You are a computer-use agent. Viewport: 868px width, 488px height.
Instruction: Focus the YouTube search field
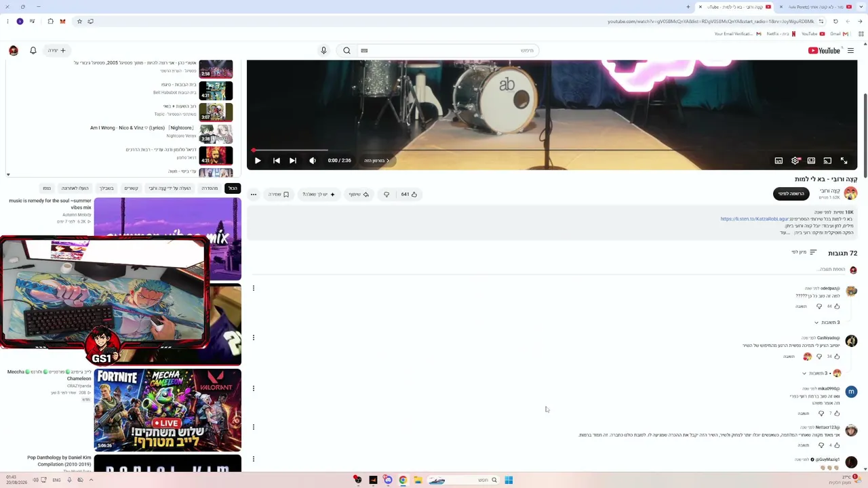coord(451,50)
